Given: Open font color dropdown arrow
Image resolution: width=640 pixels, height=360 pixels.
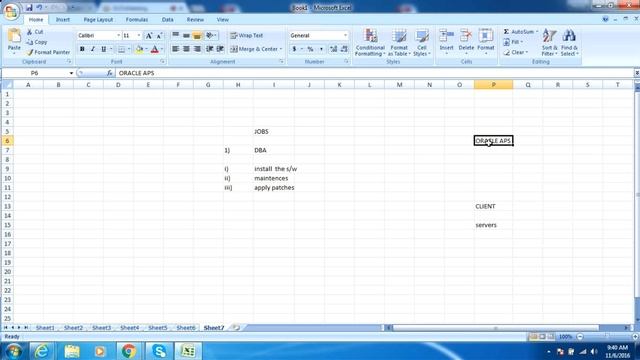Looking at the screenshot, I should pos(162,49).
